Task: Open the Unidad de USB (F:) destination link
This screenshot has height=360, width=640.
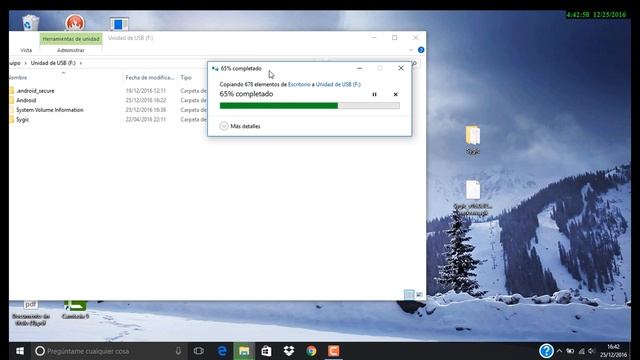Action: [x=338, y=84]
